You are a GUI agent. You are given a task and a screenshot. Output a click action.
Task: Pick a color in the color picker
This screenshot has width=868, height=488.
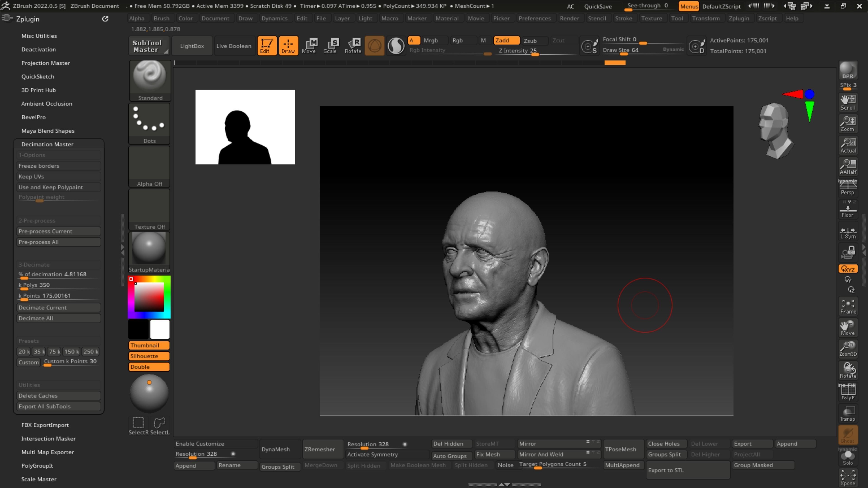click(x=149, y=297)
